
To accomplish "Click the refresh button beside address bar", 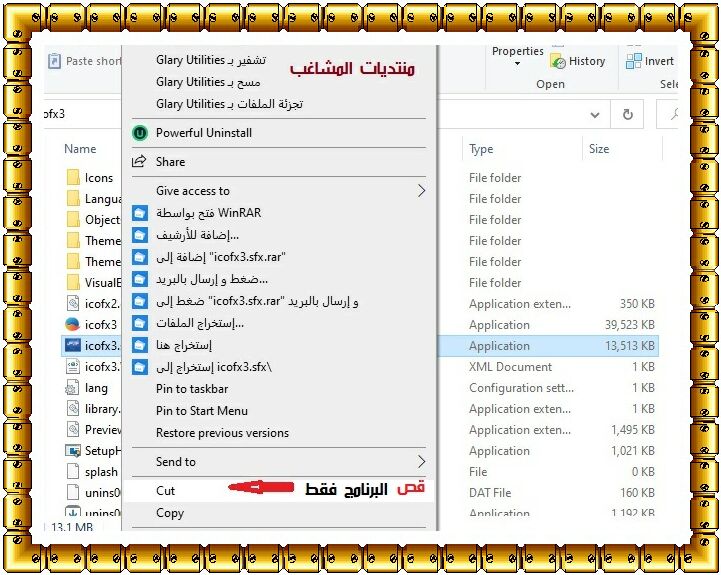I will point(628,114).
